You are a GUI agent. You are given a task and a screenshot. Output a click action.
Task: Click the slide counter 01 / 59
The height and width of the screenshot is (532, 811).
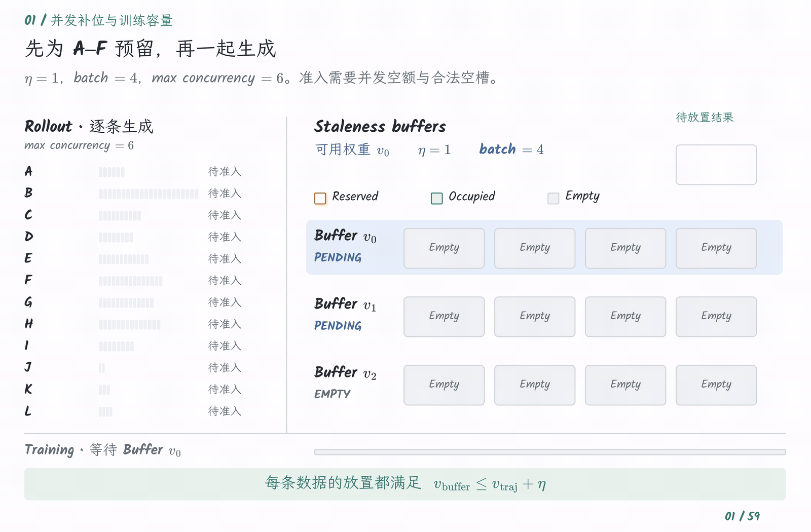pos(742,516)
